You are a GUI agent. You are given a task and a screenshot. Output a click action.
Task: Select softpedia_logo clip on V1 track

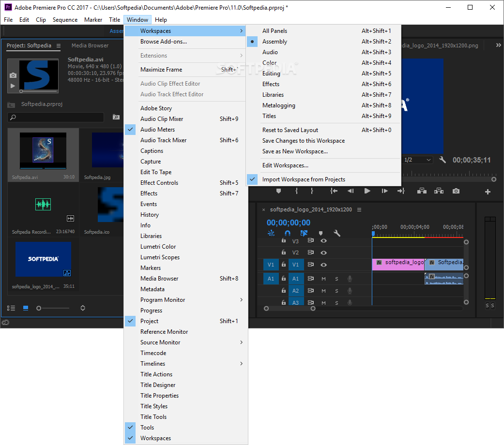click(398, 265)
